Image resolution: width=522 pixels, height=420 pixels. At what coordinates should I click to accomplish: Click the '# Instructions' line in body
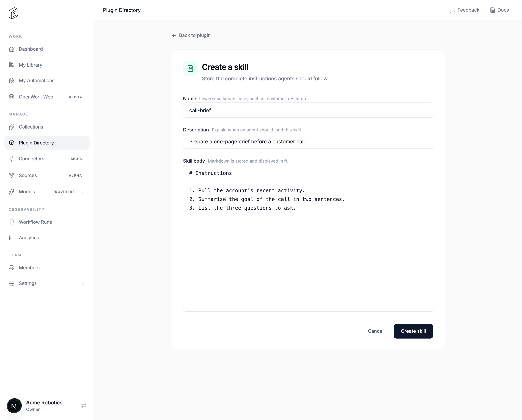tap(210, 173)
